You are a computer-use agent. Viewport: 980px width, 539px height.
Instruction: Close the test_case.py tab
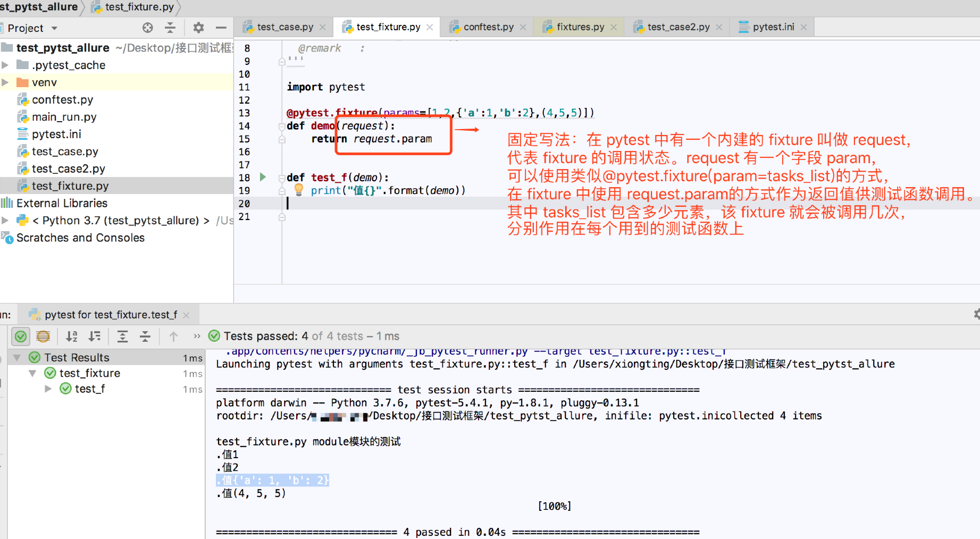click(323, 27)
